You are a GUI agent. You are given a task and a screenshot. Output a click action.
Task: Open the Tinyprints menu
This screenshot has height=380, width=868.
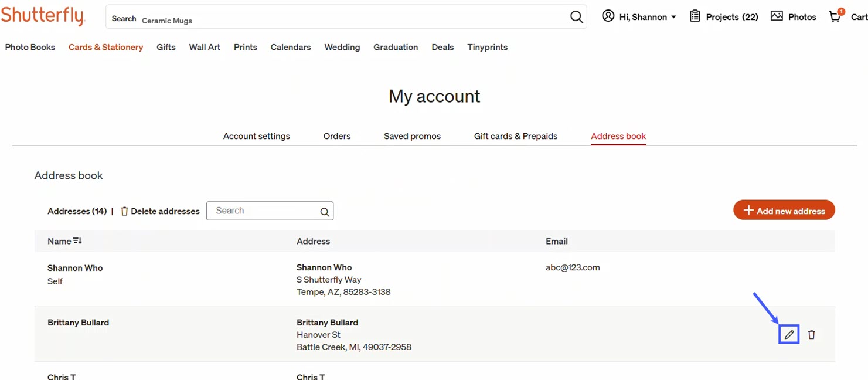(488, 47)
